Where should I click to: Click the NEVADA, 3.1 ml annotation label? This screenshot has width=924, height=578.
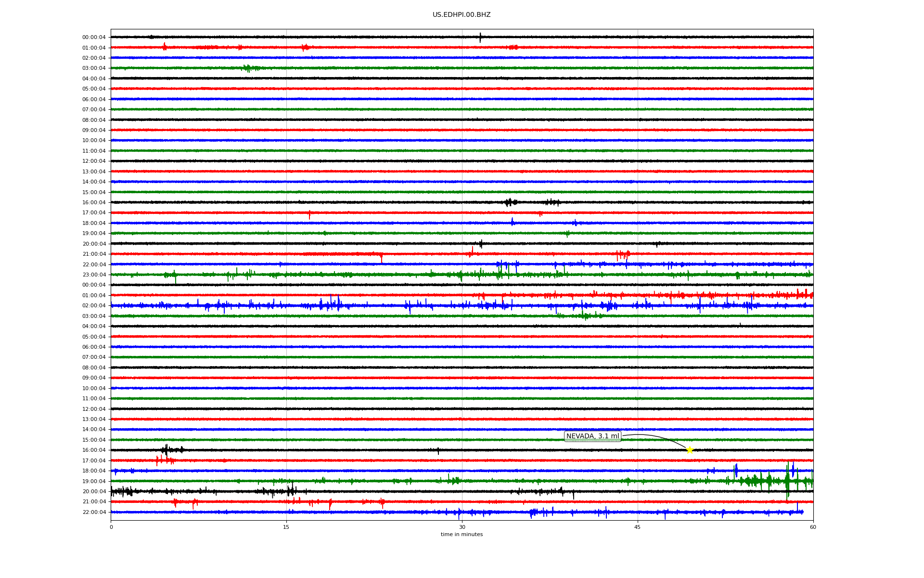pos(592,436)
